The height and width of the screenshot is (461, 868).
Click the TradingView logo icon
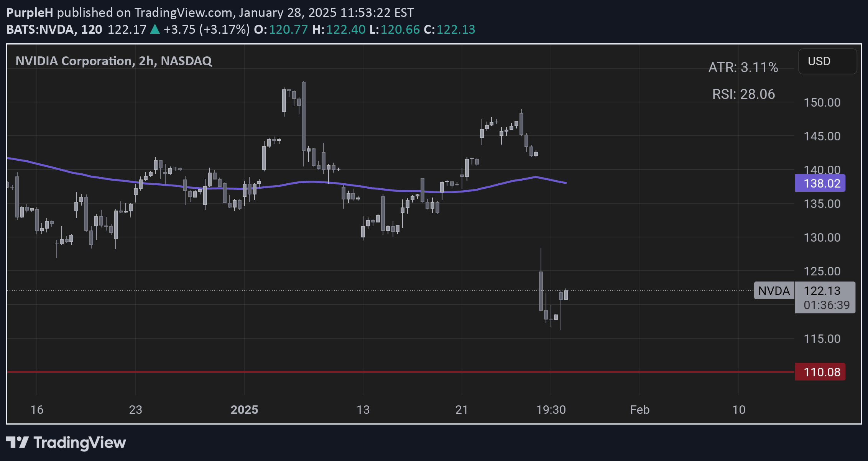pyautogui.click(x=17, y=443)
